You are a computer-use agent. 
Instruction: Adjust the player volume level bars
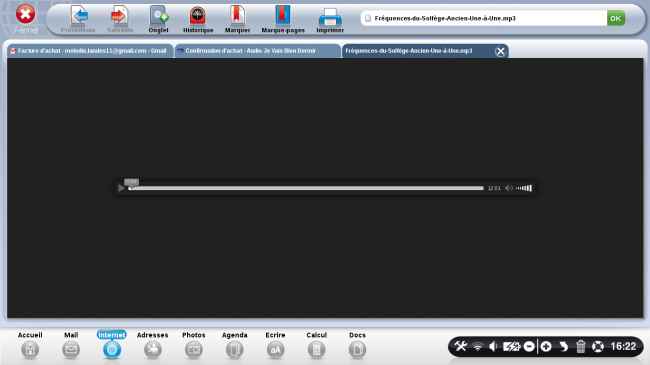tap(524, 188)
